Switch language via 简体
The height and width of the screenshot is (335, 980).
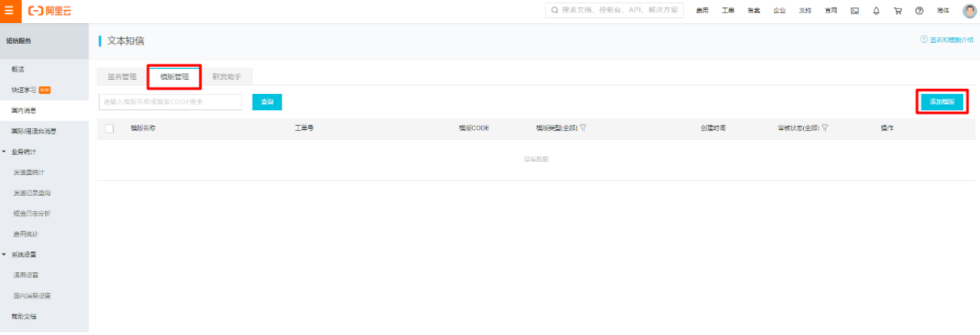point(943,11)
